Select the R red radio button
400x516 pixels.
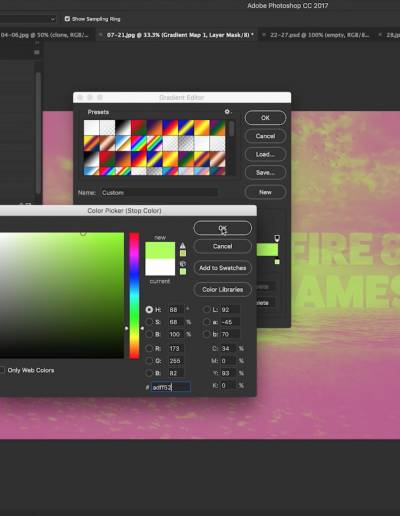pyautogui.click(x=149, y=349)
